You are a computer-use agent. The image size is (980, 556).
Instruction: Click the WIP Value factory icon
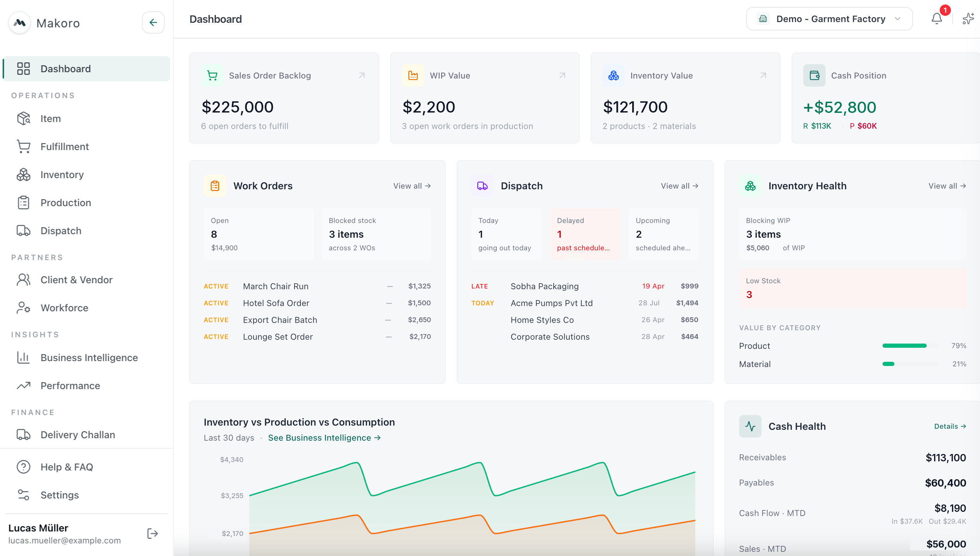pyautogui.click(x=413, y=75)
